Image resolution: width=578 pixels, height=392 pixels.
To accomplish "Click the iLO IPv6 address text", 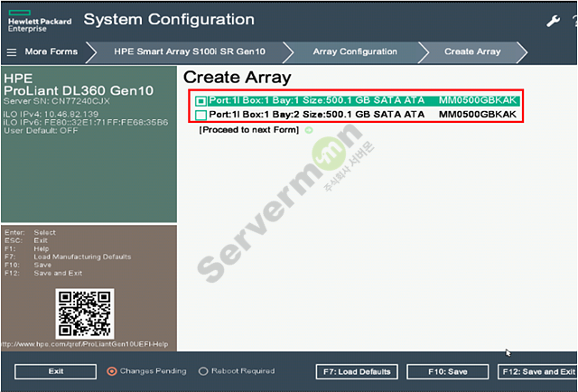I will click(x=86, y=123).
